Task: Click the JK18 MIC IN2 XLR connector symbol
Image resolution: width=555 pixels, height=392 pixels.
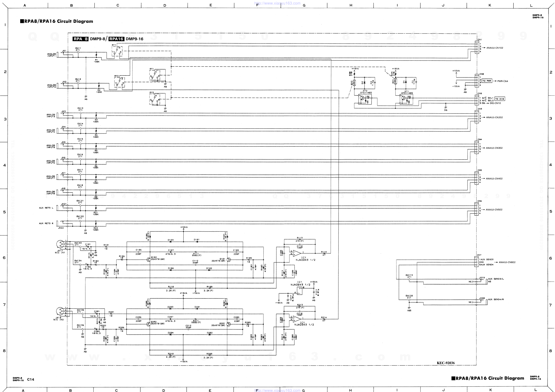Action: pyautogui.click(x=60, y=311)
